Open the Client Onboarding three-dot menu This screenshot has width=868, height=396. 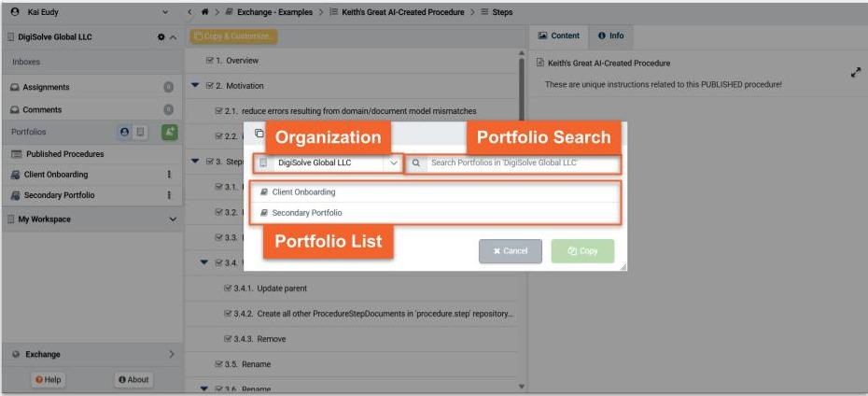169,175
